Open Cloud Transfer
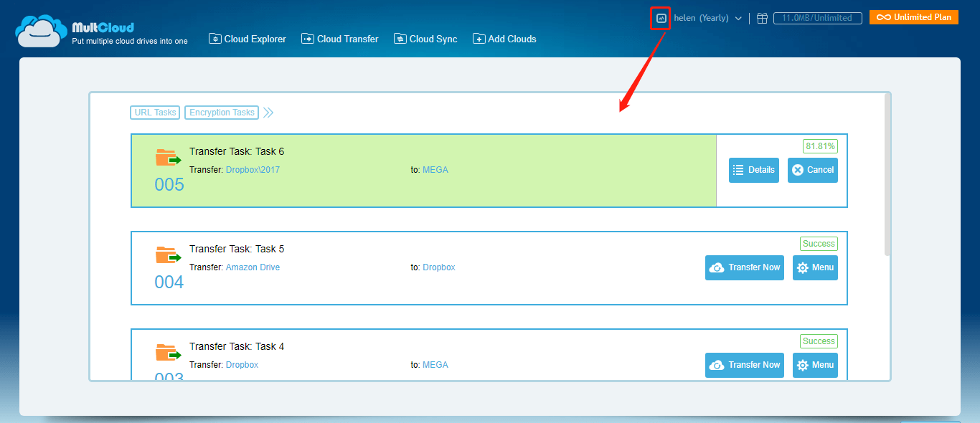 [340, 39]
